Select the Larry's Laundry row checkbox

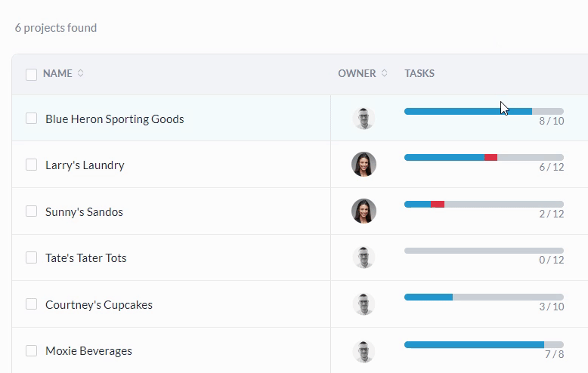(x=31, y=165)
